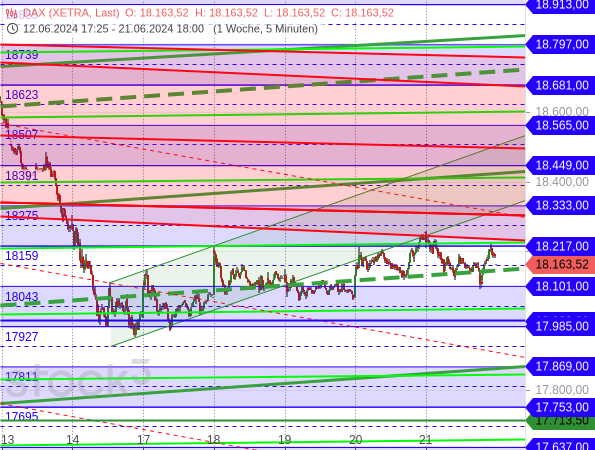
Task: Click date 17 on the time axis
Action: (143, 440)
